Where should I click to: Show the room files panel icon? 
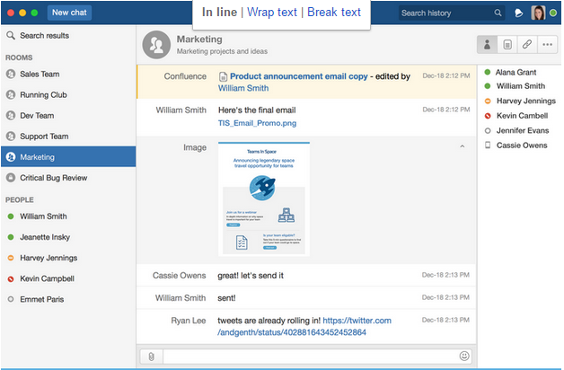(507, 45)
